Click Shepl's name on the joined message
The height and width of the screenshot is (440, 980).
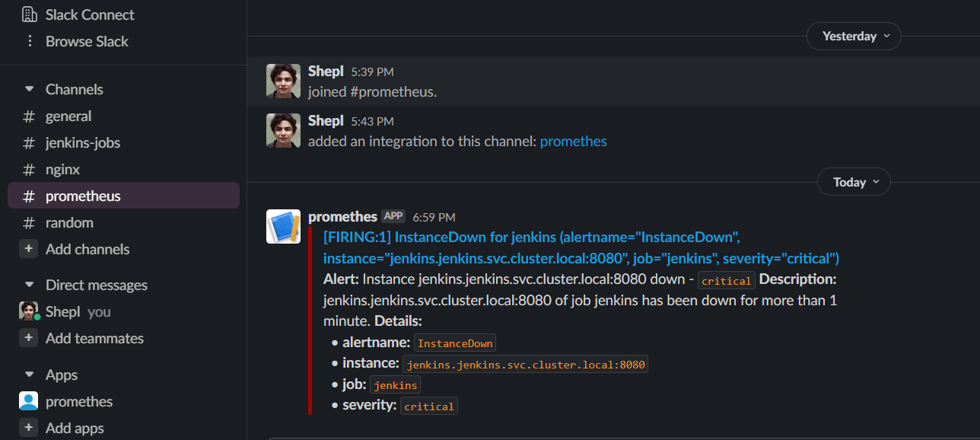326,72
